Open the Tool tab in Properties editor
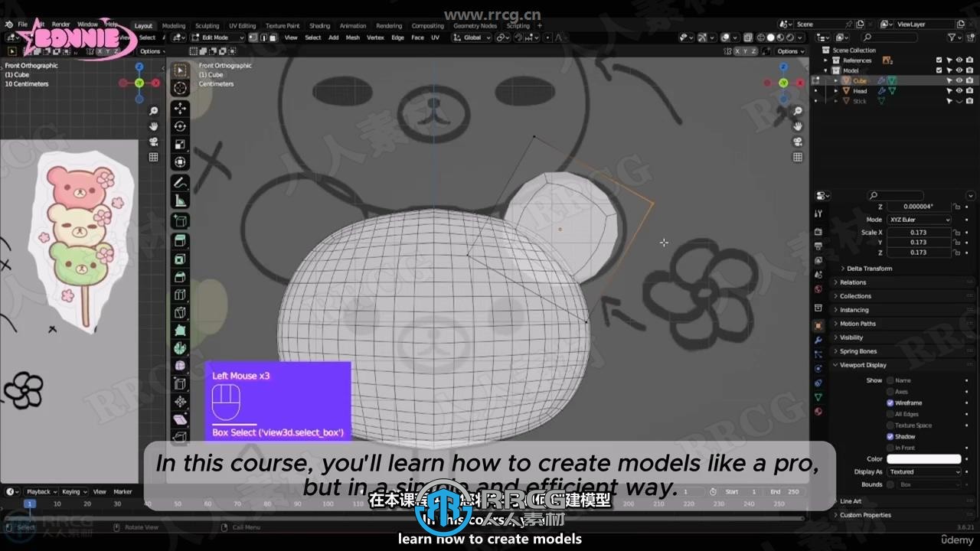This screenshot has width=980, height=551. [x=818, y=214]
